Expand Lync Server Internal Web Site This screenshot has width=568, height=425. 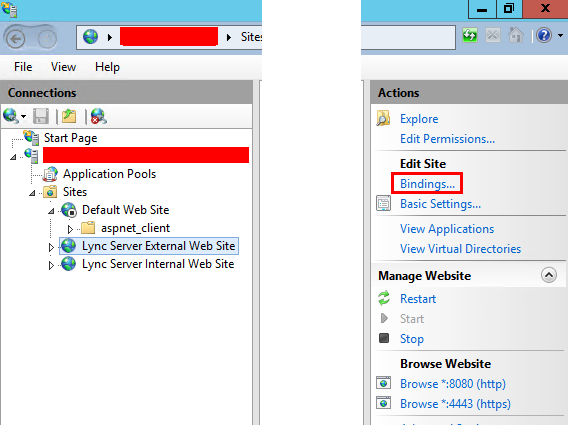(51, 265)
